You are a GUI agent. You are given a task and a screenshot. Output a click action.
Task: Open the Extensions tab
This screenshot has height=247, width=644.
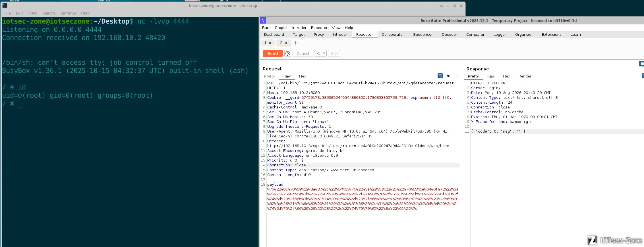(x=552, y=35)
